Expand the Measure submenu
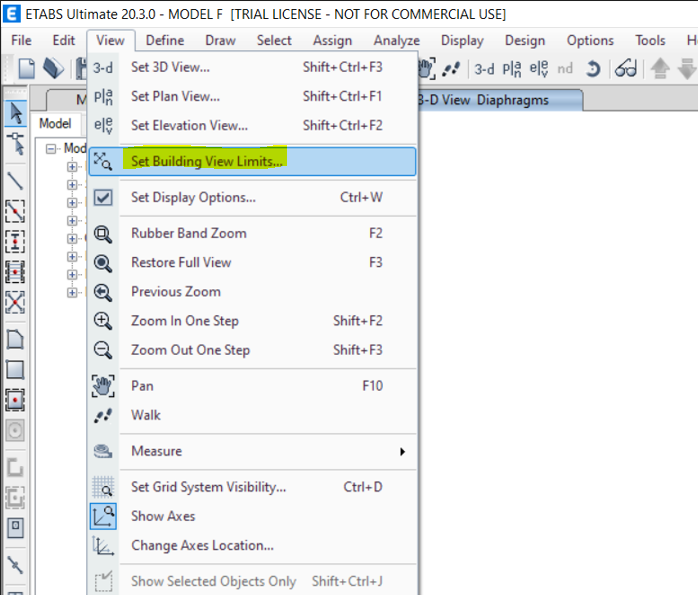 [x=252, y=451]
